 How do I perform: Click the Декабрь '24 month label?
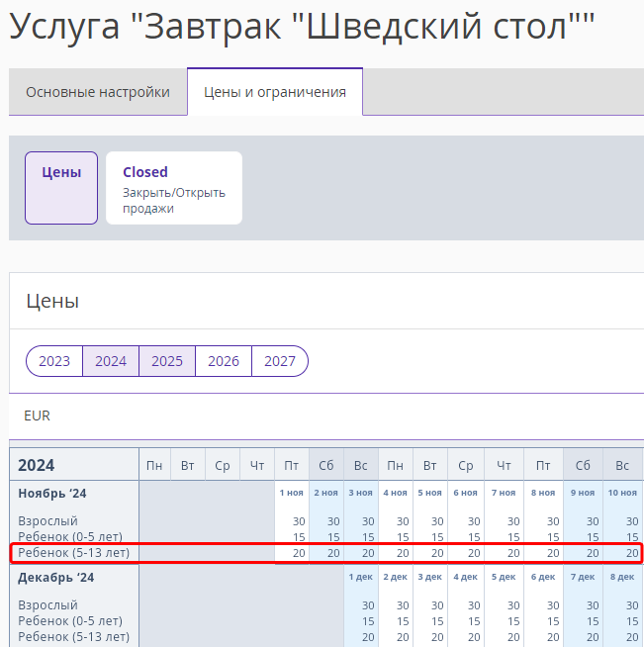point(55,578)
